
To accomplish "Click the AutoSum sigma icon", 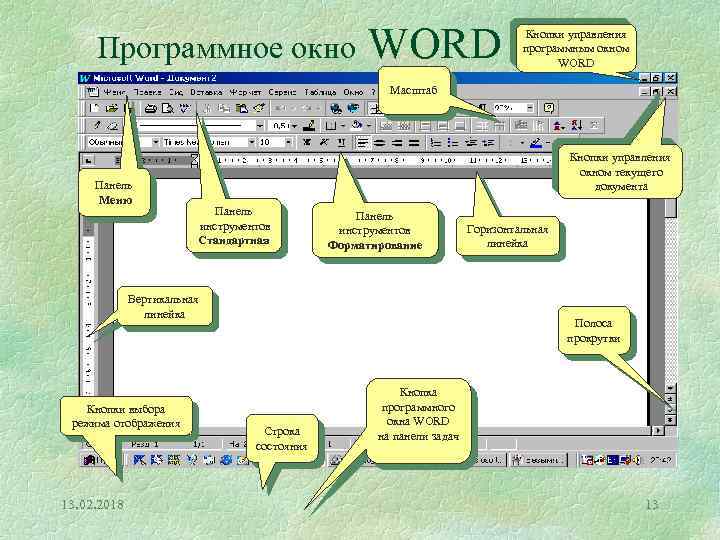I will pos(594,125).
